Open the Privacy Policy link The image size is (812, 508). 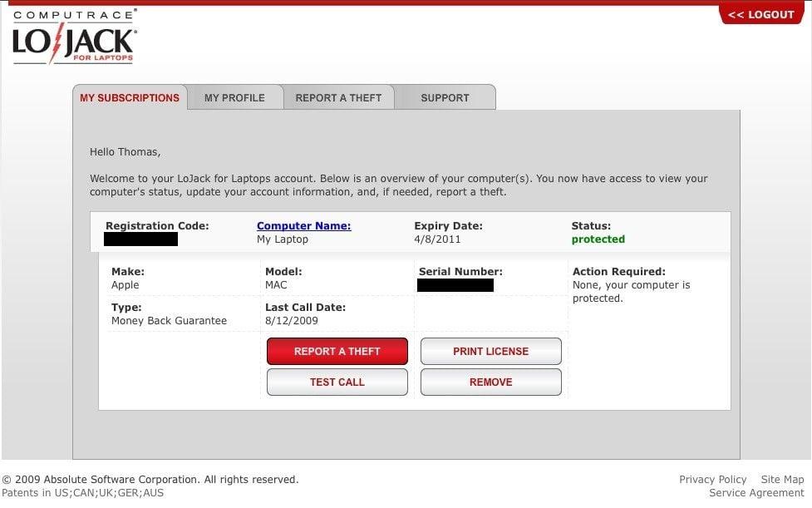(x=712, y=480)
